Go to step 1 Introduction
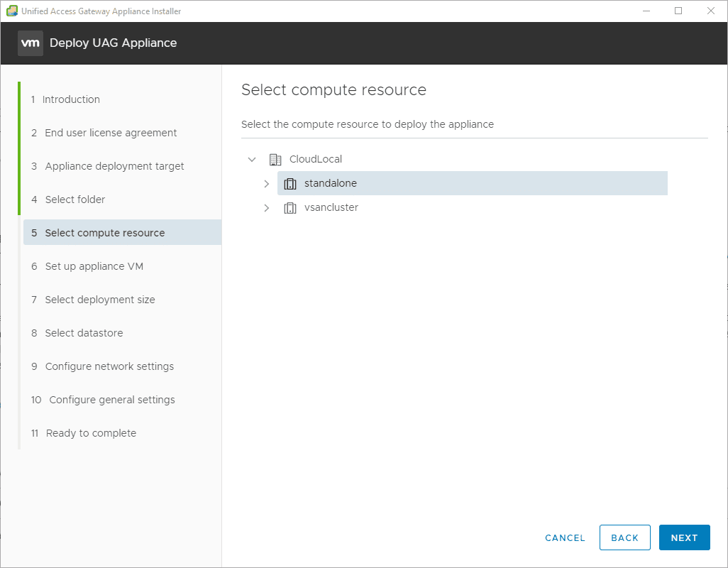Screen dimensions: 728x568 pos(71,99)
